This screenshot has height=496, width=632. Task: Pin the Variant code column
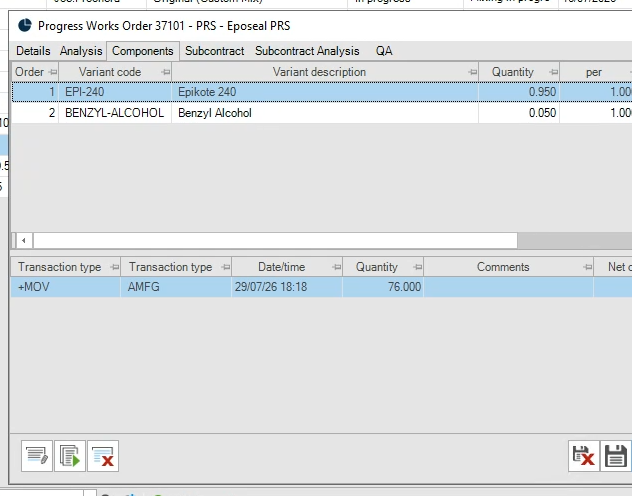pyautogui.click(x=165, y=72)
